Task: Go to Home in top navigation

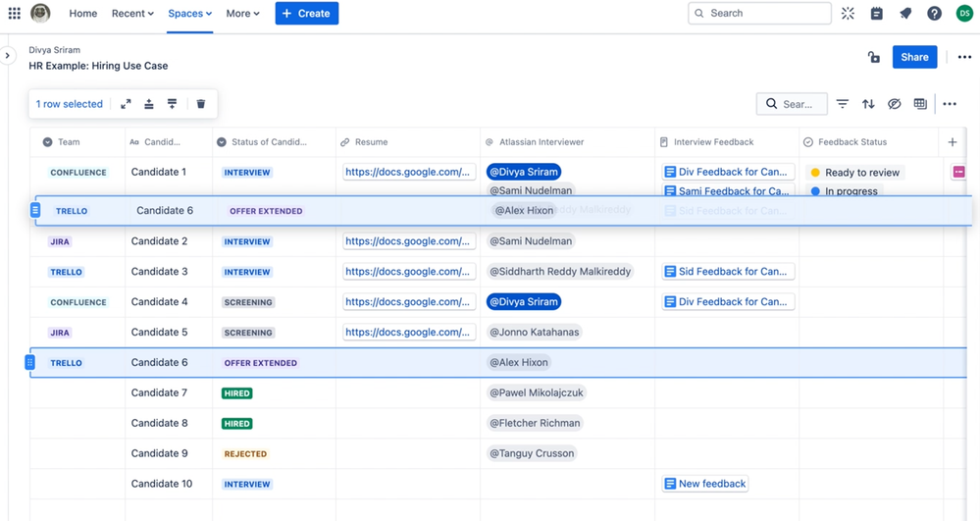Action: coord(83,13)
